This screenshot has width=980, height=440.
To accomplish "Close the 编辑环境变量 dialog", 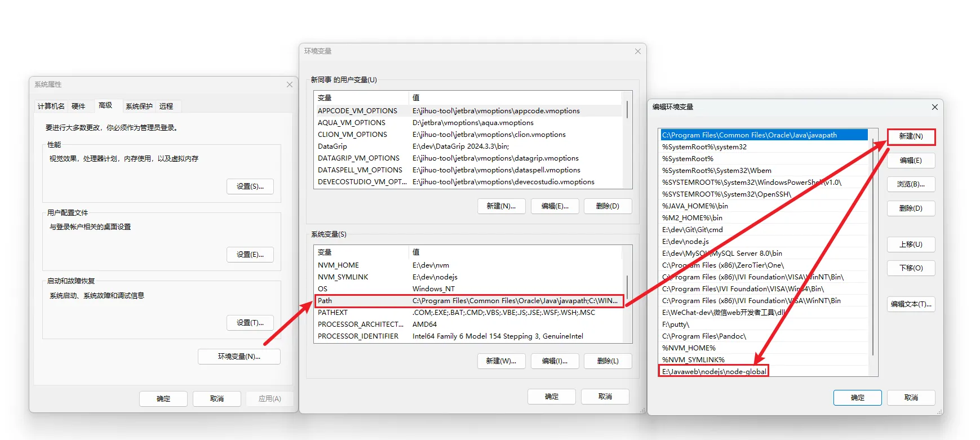I will click(935, 107).
